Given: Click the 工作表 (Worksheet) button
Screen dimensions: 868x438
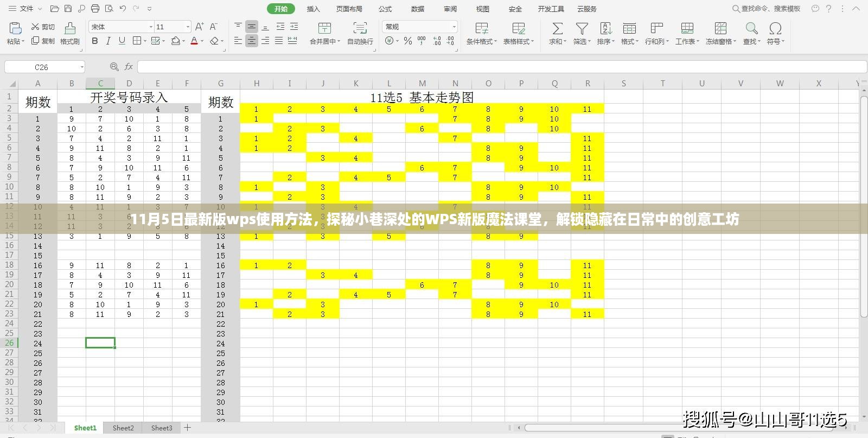Looking at the screenshot, I should (x=687, y=34).
